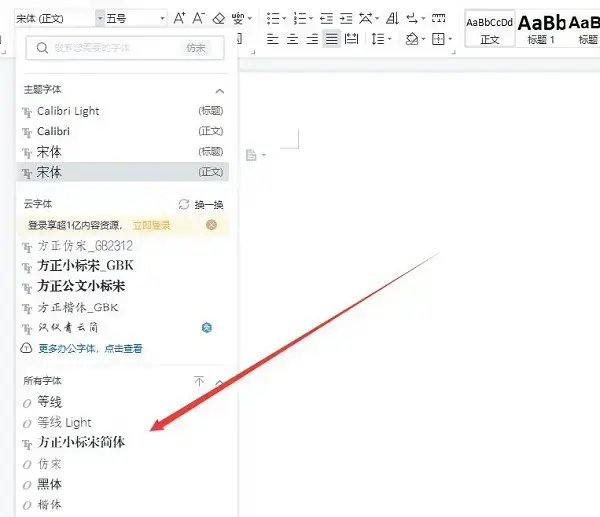This screenshot has height=517, width=600.
Task: Clear formatting with the eraser icon
Action: click(218, 18)
